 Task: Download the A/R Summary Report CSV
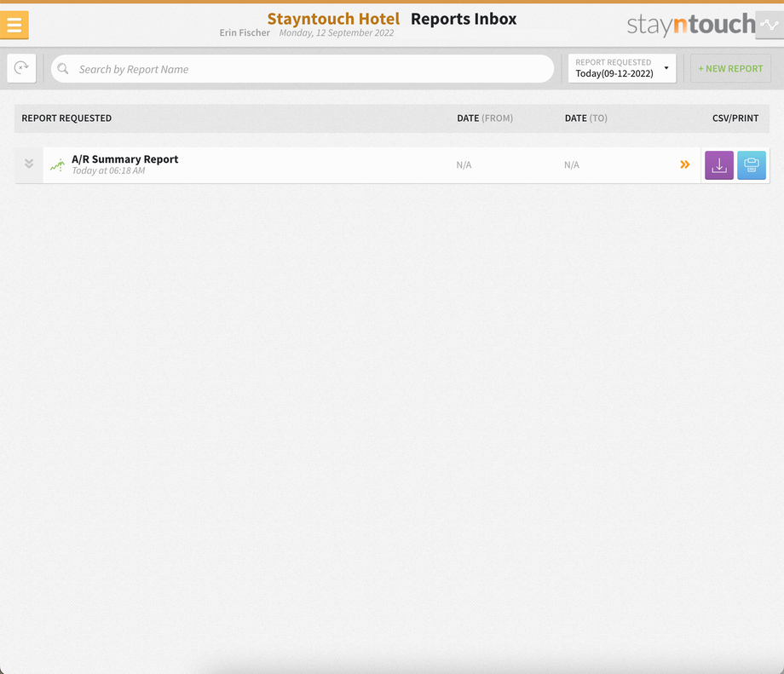tap(719, 165)
